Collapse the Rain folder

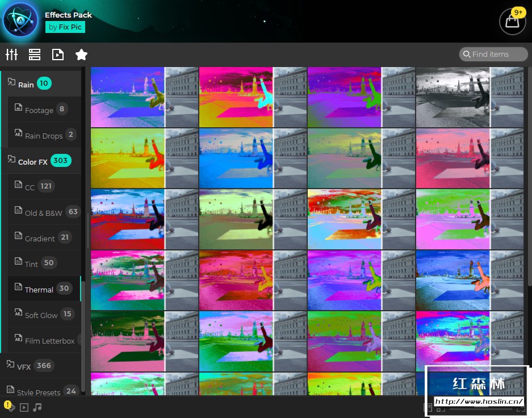(x=41, y=84)
